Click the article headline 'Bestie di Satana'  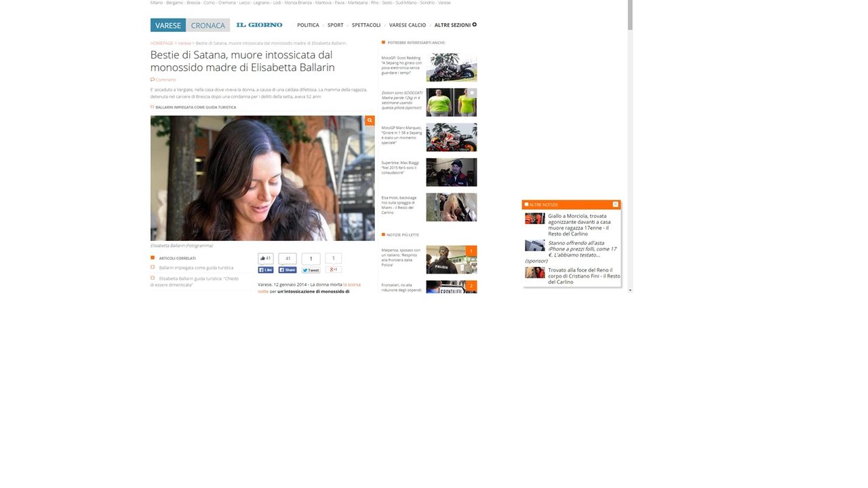[242, 61]
